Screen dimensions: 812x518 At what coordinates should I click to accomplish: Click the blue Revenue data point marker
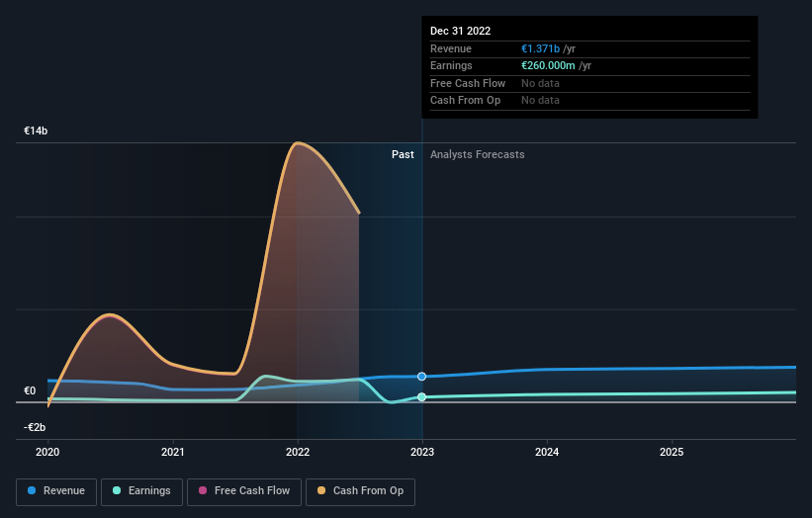[421, 377]
